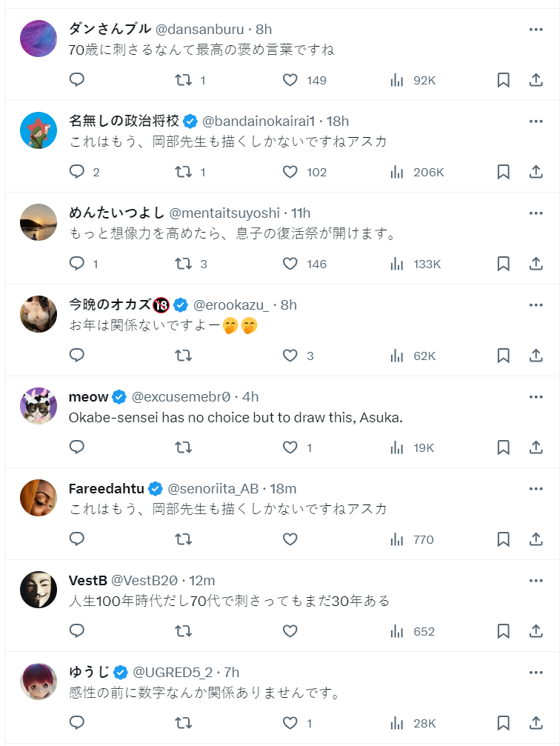Open more options on dansanburu tweet
Screen dimensions: 560x746
pos(536,30)
